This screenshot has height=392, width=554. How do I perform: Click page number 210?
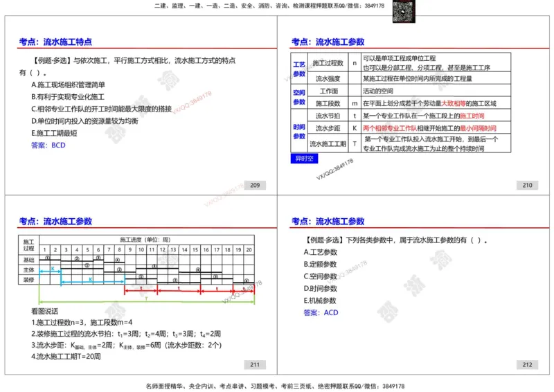[527, 185]
